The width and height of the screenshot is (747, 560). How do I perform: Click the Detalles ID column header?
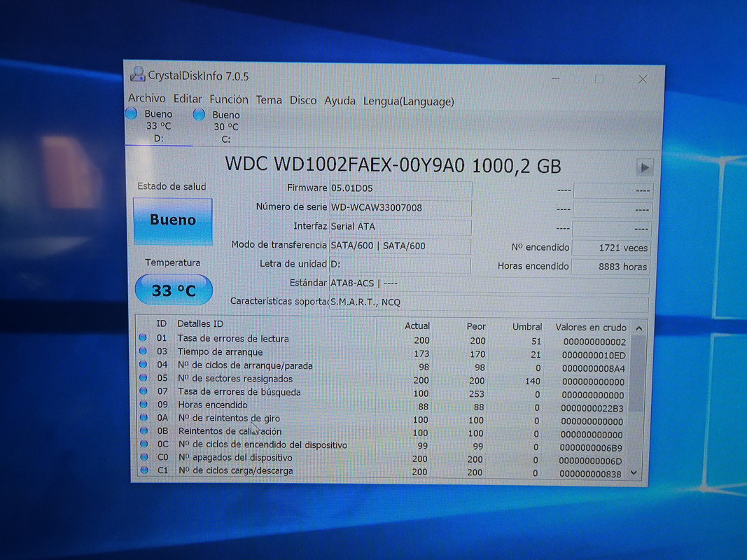pyautogui.click(x=200, y=324)
